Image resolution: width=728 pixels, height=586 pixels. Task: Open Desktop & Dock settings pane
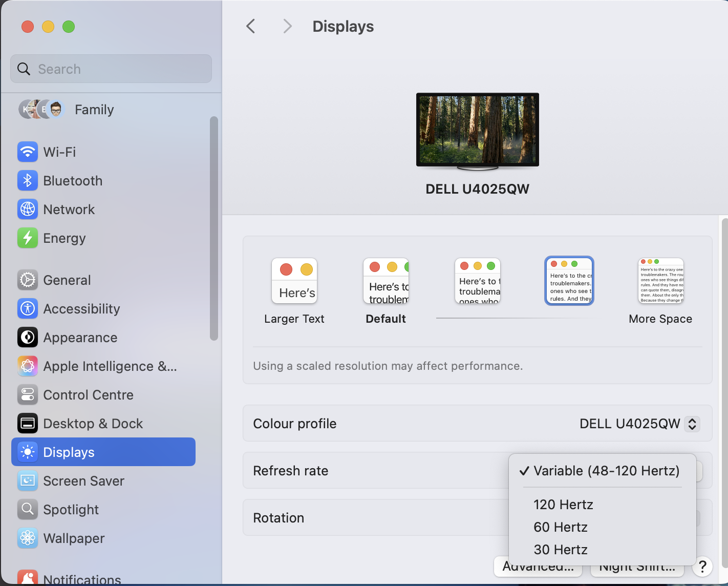(x=103, y=423)
